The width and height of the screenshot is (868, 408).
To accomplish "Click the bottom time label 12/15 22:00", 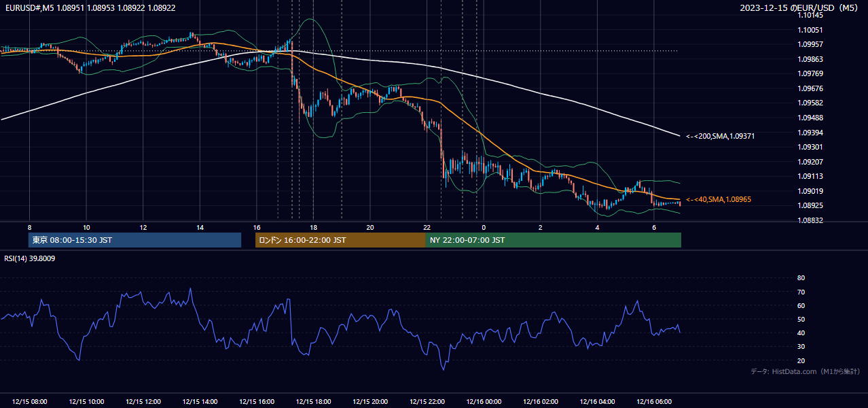I will tap(427, 402).
